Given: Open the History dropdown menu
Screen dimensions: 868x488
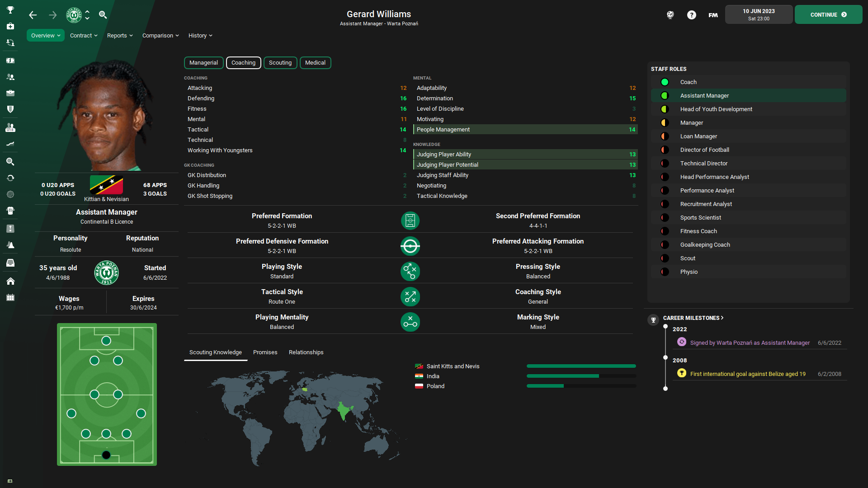Looking at the screenshot, I should (200, 35).
